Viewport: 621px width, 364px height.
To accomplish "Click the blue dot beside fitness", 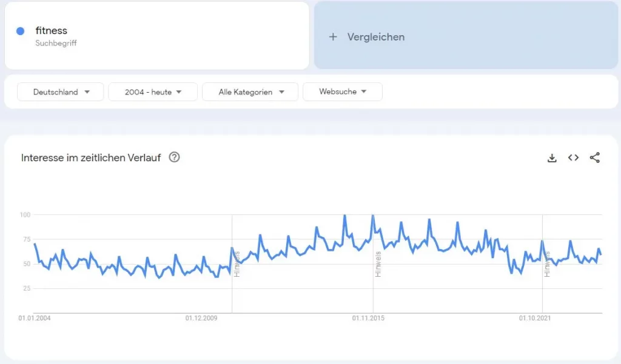I will (21, 31).
